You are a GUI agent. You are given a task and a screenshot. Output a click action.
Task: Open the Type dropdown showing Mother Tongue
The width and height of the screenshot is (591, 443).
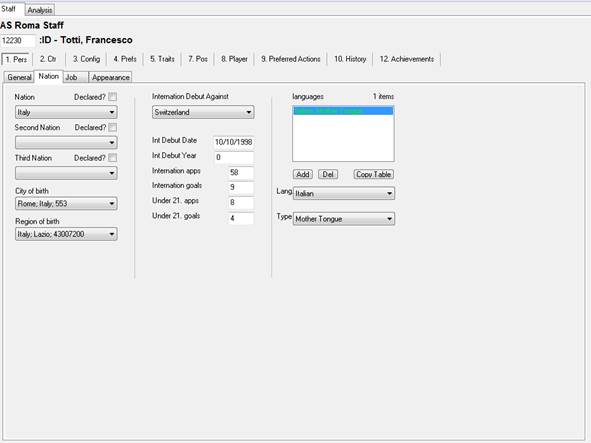[x=344, y=219]
